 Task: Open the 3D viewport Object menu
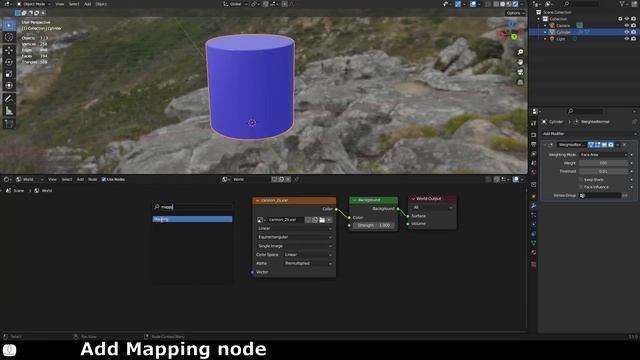pyautogui.click(x=101, y=4)
